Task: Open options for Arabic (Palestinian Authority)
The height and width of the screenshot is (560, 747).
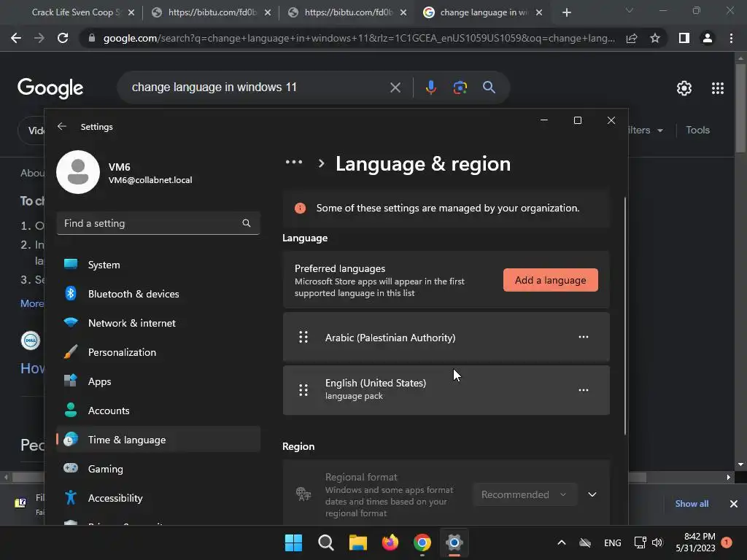Action: point(583,337)
